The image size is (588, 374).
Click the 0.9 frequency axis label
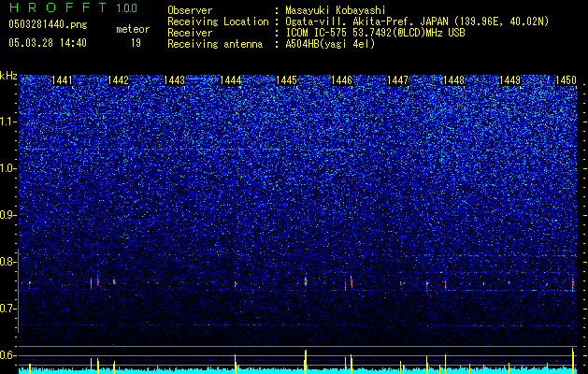7,215
